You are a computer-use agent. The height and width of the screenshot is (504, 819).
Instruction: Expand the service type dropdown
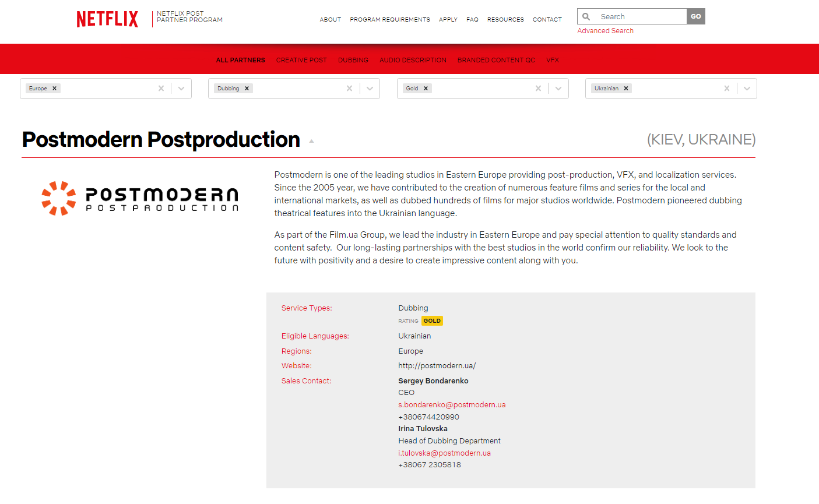tap(370, 89)
